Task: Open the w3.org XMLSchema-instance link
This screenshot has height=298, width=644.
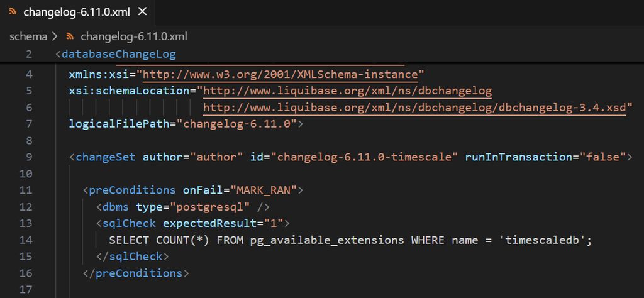Action: pyautogui.click(x=280, y=74)
